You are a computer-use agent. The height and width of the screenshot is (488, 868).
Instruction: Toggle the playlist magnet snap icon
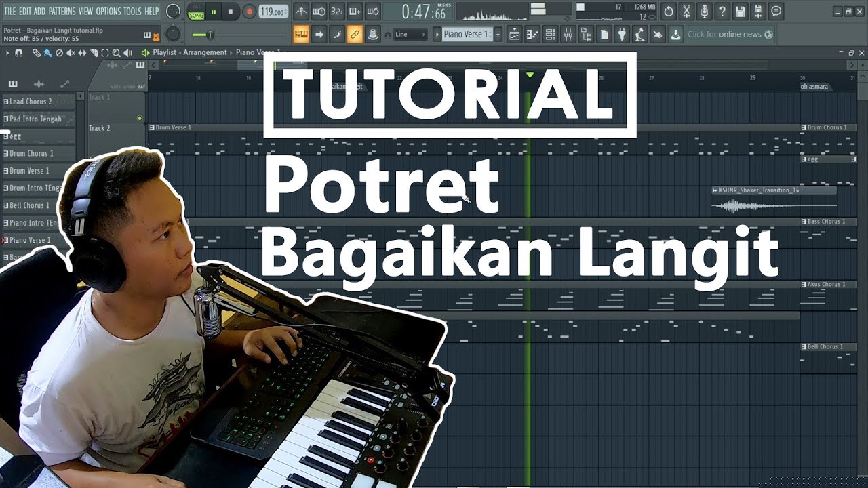point(18,53)
